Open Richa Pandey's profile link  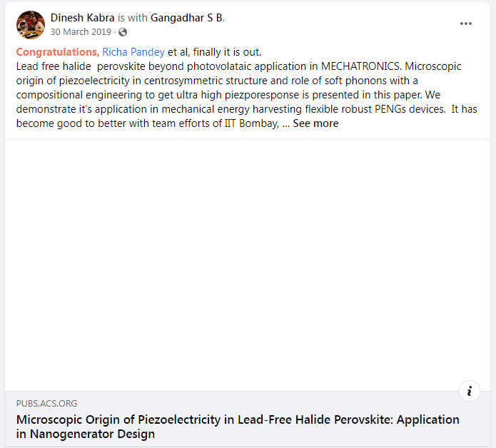point(133,52)
